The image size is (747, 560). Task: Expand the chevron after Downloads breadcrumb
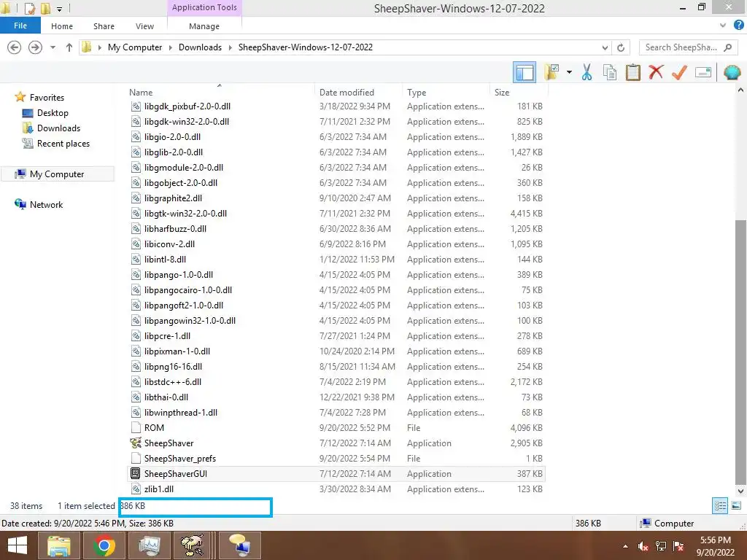point(230,47)
